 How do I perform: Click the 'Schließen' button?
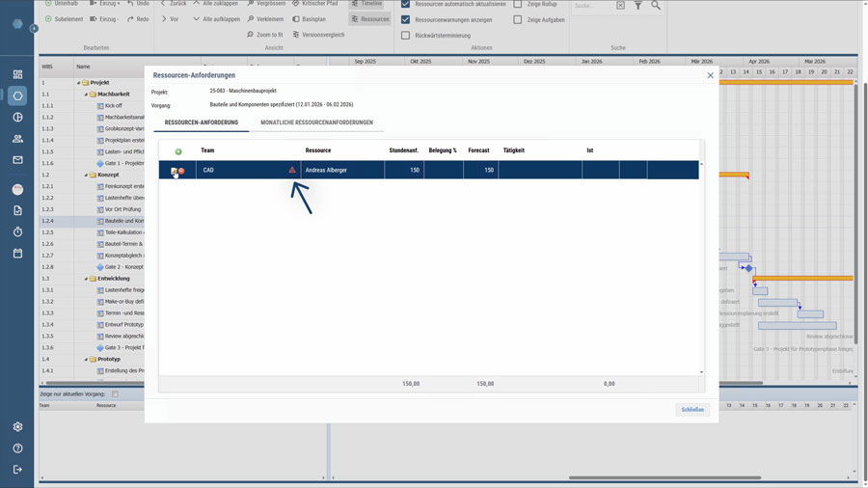(x=692, y=410)
